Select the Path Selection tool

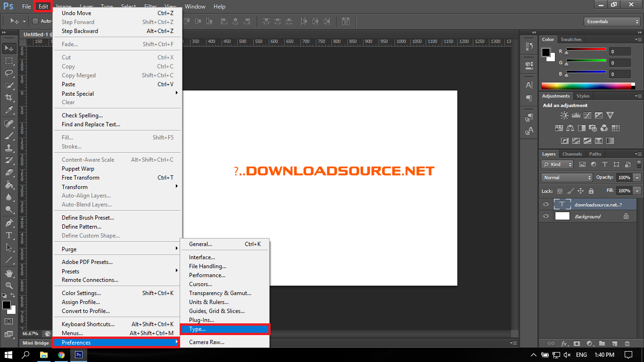pos(9,247)
